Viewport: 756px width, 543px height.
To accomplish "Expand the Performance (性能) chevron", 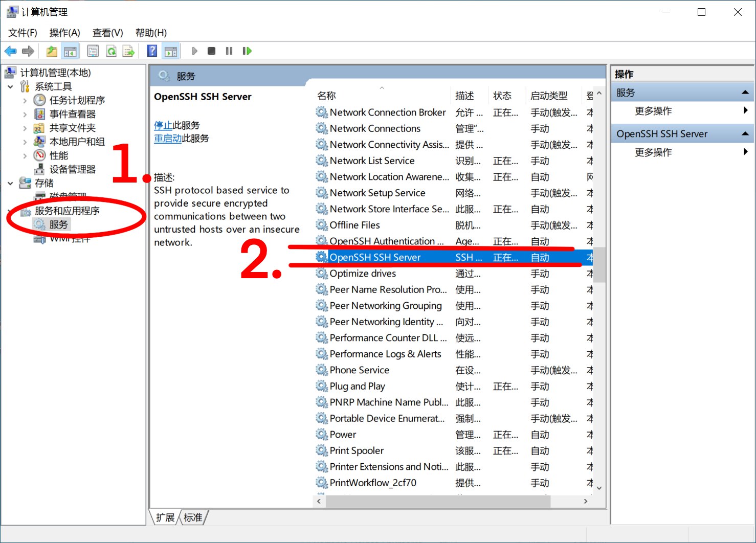I will (25, 155).
